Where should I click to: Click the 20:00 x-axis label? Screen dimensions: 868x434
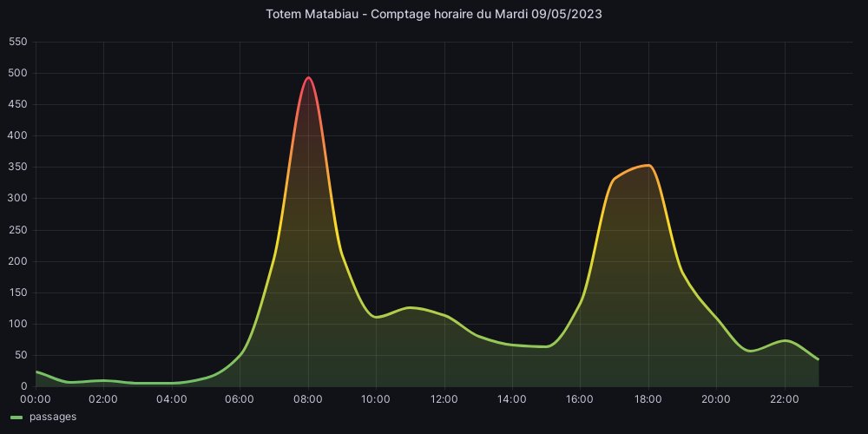pos(716,398)
